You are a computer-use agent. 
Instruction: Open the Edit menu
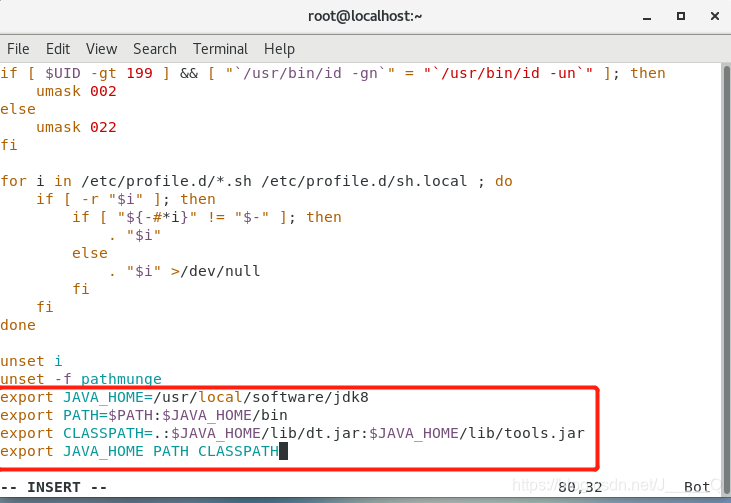[x=58, y=49]
